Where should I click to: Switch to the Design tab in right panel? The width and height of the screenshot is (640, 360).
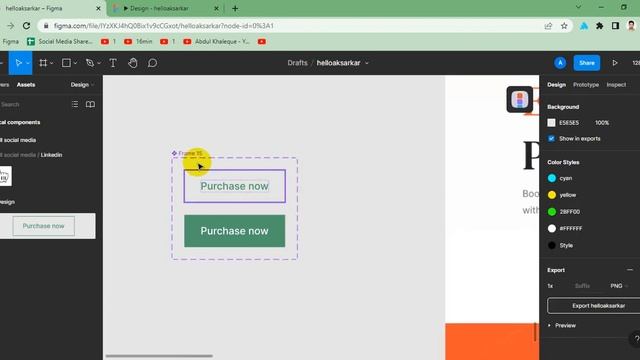coord(556,85)
